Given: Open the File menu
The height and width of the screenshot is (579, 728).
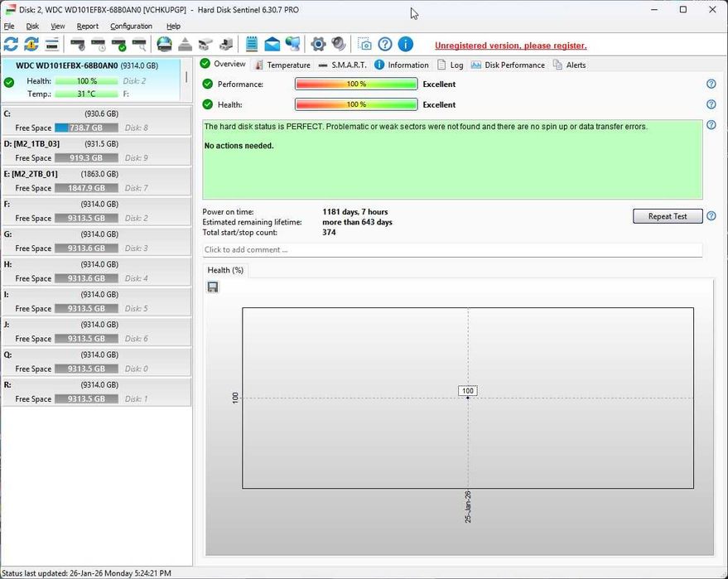Looking at the screenshot, I should (x=9, y=26).
